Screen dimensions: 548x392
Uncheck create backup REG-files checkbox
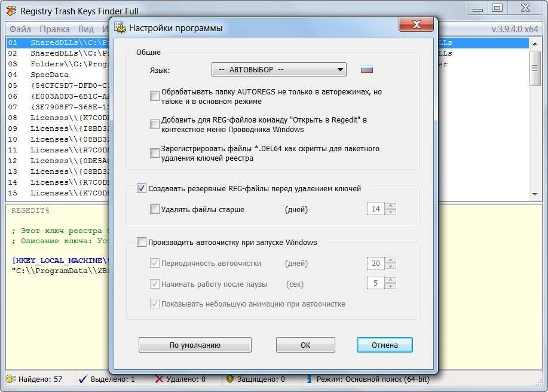[x=141, y=189]
